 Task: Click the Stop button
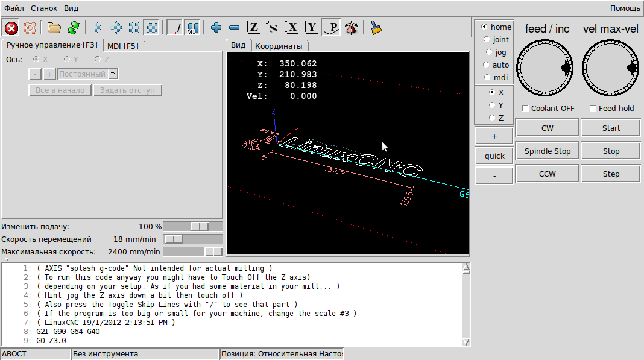611,151
